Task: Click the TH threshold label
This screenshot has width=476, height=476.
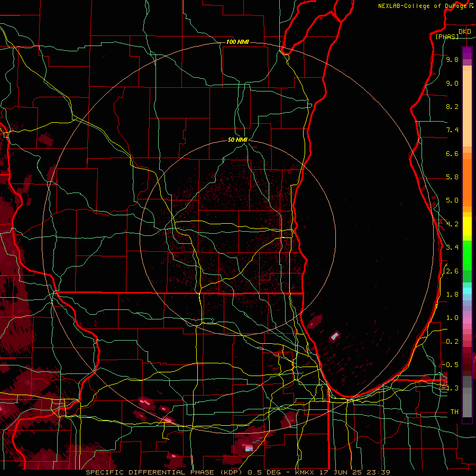Action: pyautogui.click(x=454, y=411)
